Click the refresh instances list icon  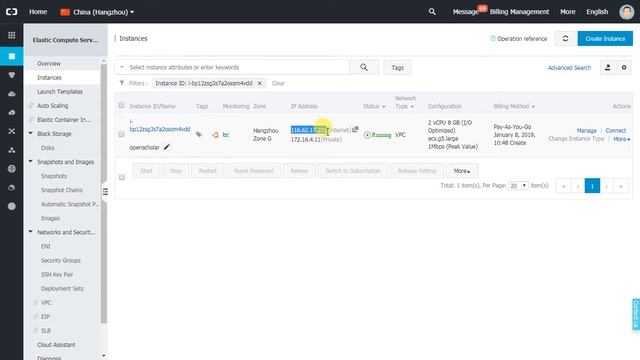coord(565,38)
